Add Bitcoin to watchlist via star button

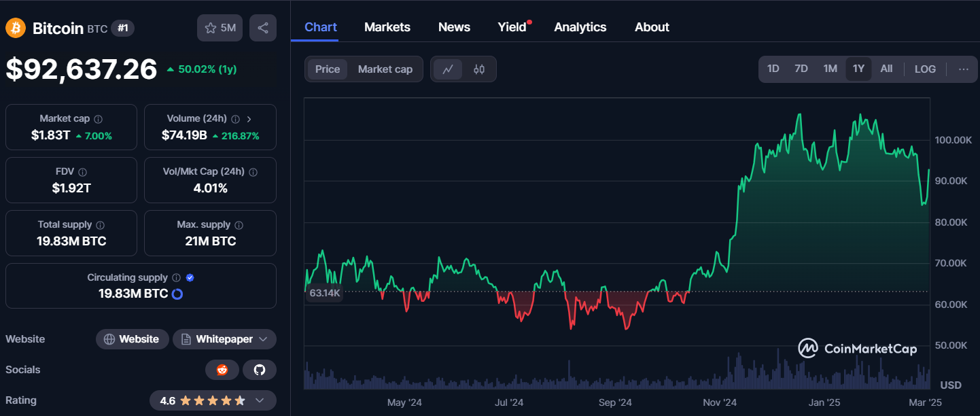[x=220, y=28]
